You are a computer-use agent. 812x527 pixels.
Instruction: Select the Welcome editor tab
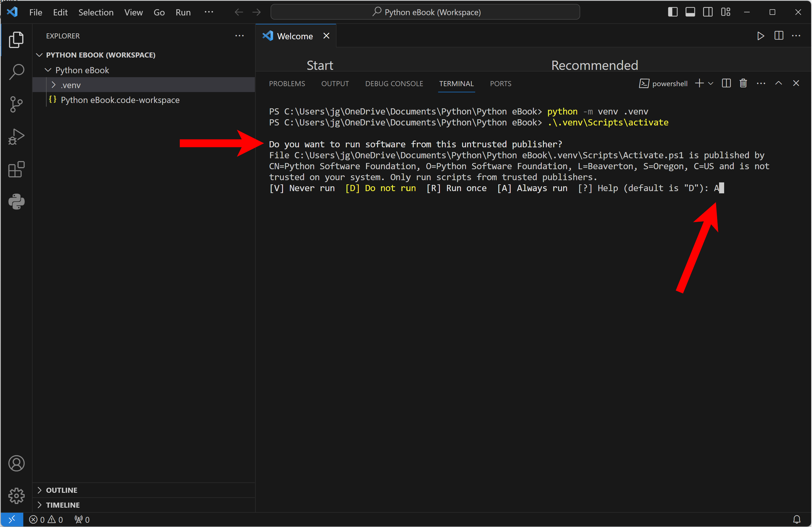coord(296,36)
